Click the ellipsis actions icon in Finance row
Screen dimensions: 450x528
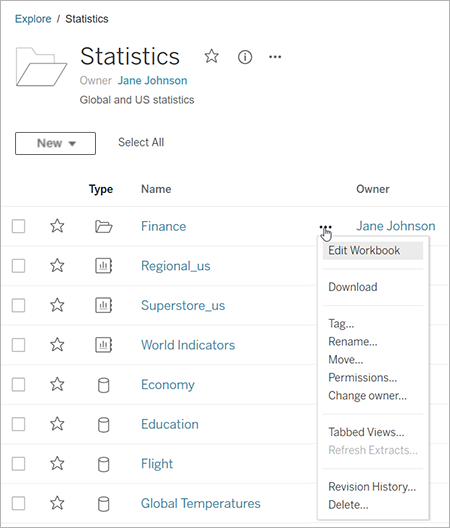[x=325, y=227]
